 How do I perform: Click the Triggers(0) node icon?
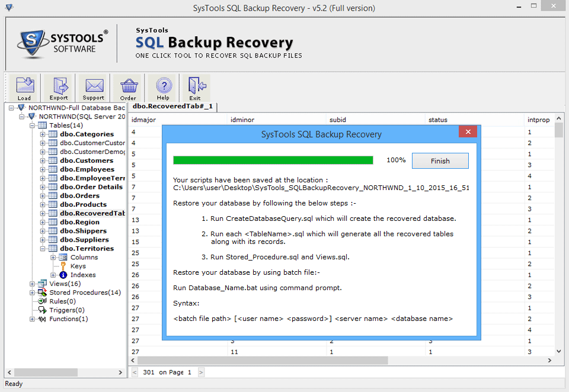(43, 310)
